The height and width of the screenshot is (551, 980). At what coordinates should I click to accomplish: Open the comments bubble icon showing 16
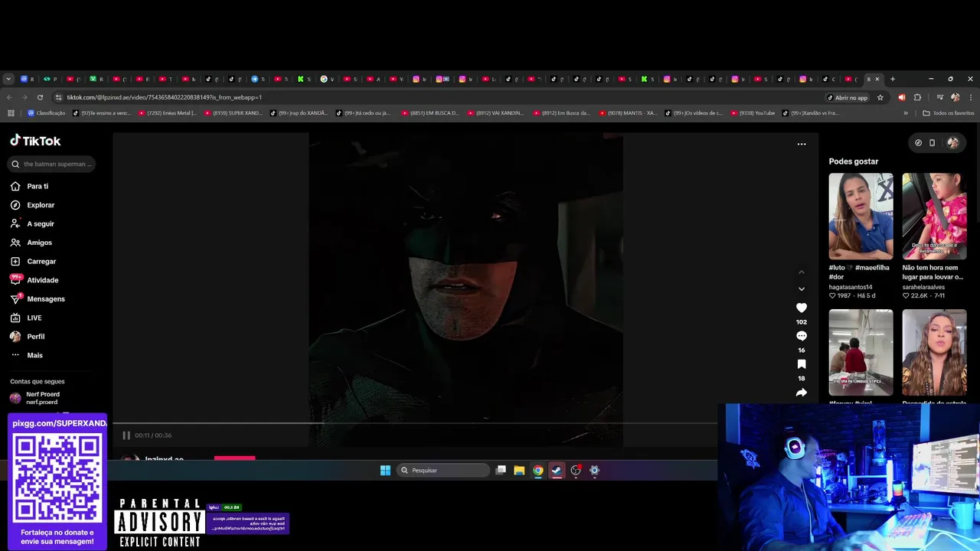(802, 336)
